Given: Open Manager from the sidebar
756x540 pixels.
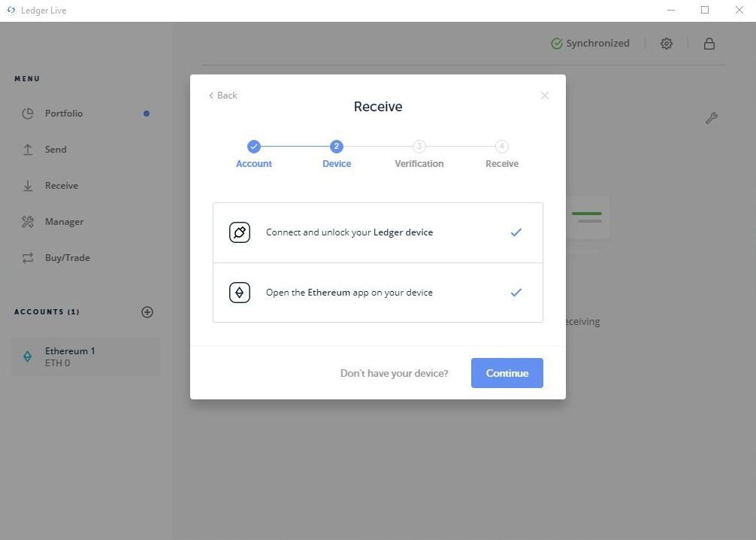Looking at the screenshot, I should point(64,222).
